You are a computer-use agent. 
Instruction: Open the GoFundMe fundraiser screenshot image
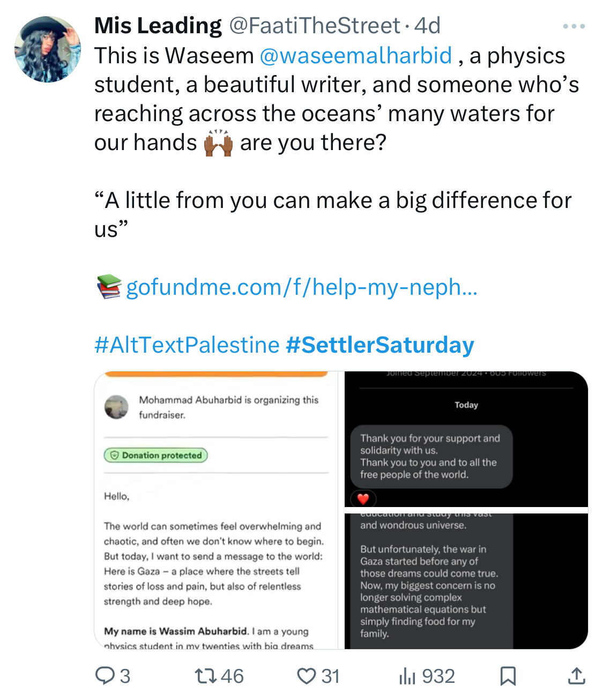[216, 510]
